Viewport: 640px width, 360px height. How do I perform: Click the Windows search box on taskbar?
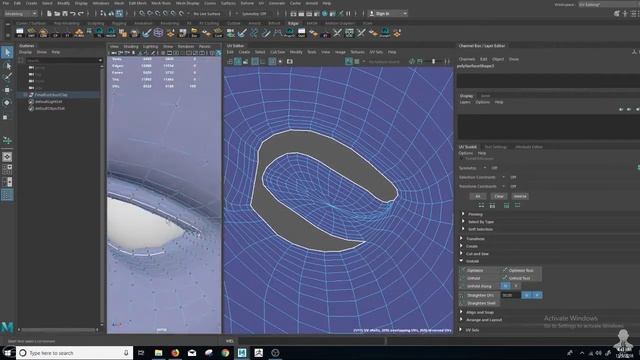(x=75, y=353)
